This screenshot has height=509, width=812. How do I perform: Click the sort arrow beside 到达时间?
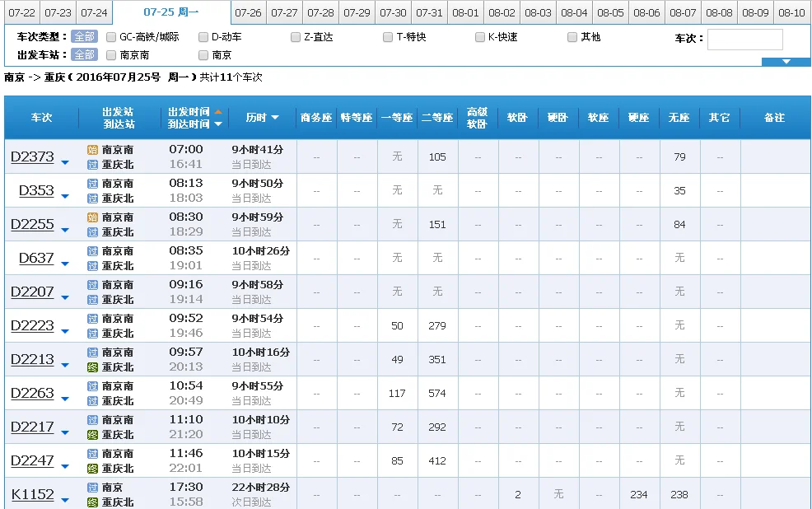tap(218, 124)
